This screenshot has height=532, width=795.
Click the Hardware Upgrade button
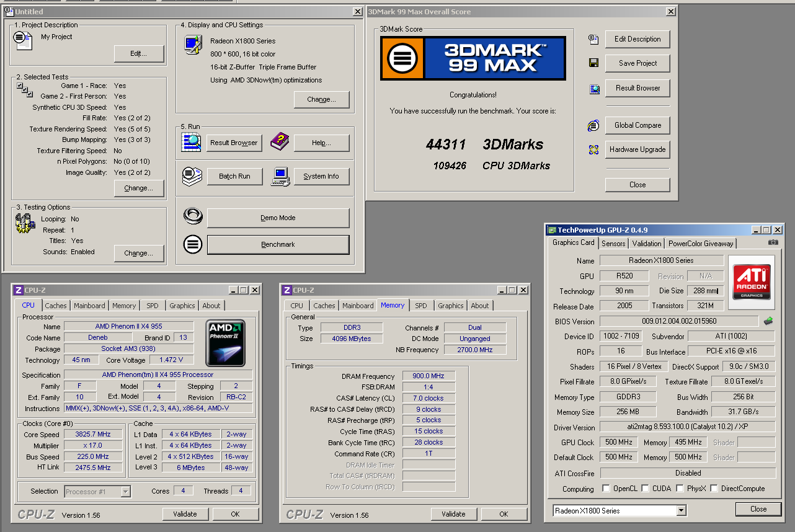pos(637,149)
